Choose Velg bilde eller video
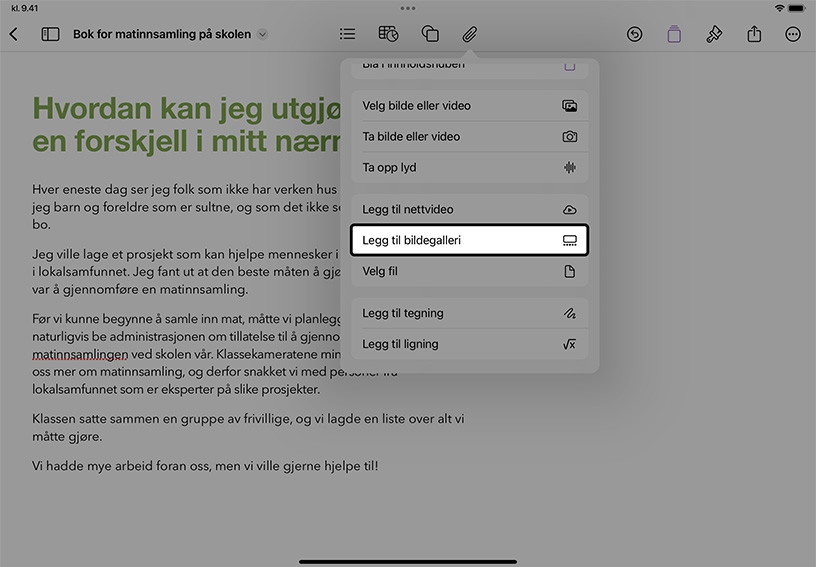816x567 pixels. click(470, 106)
